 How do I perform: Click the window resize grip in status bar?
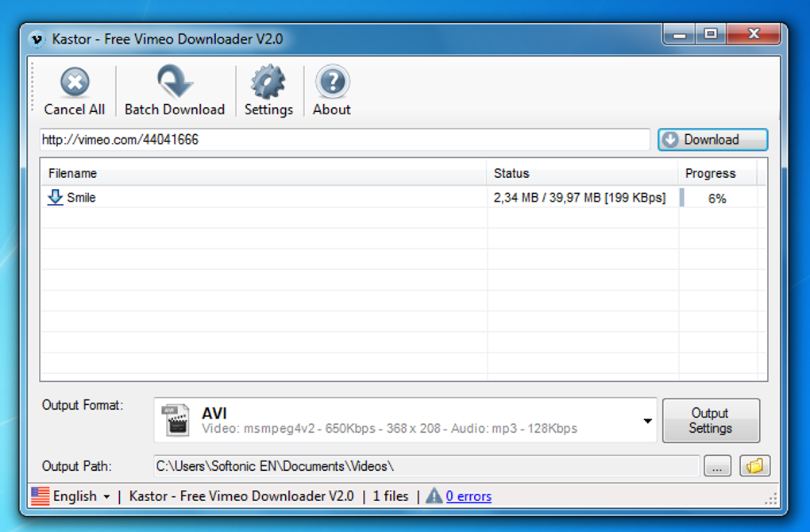[771, 499]
